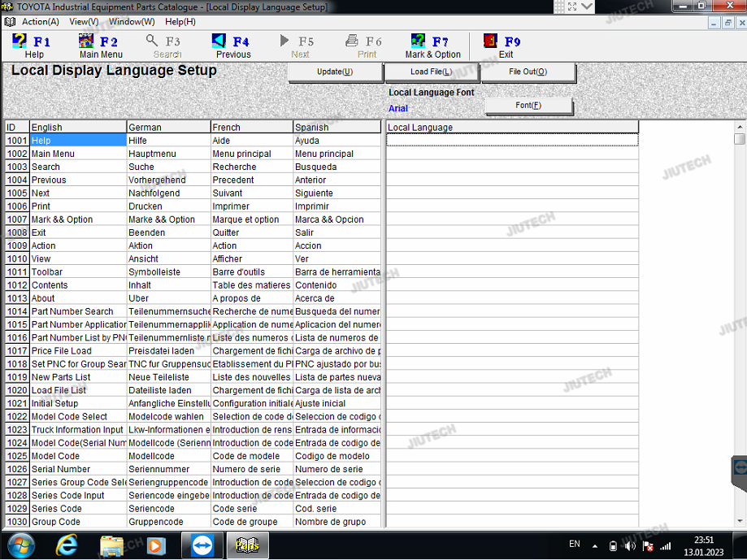The image size is (747, 560).
Task: Click the blue 'Arial' font name label
Action: [397, 109]
